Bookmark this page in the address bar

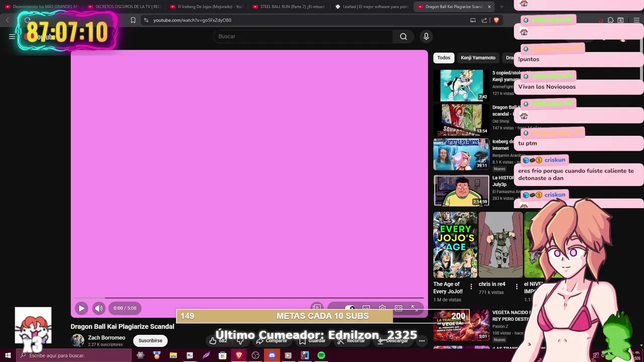[x=133, y=20]
